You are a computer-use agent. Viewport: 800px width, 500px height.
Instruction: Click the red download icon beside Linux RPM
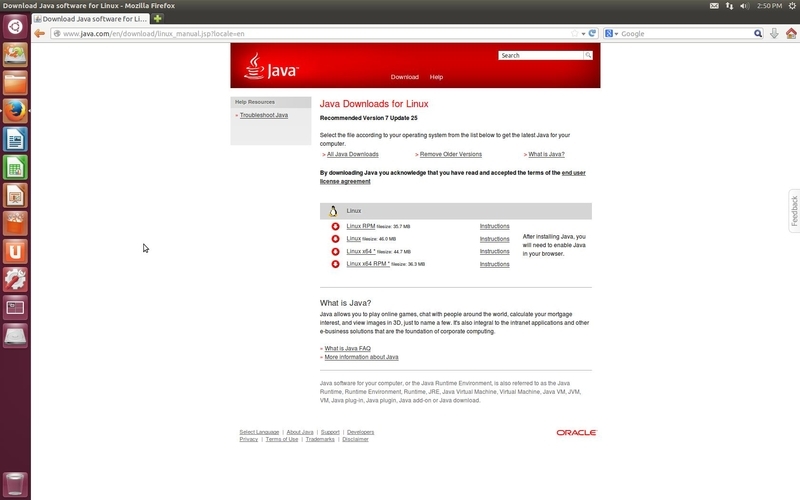click(x=335, y=227)
